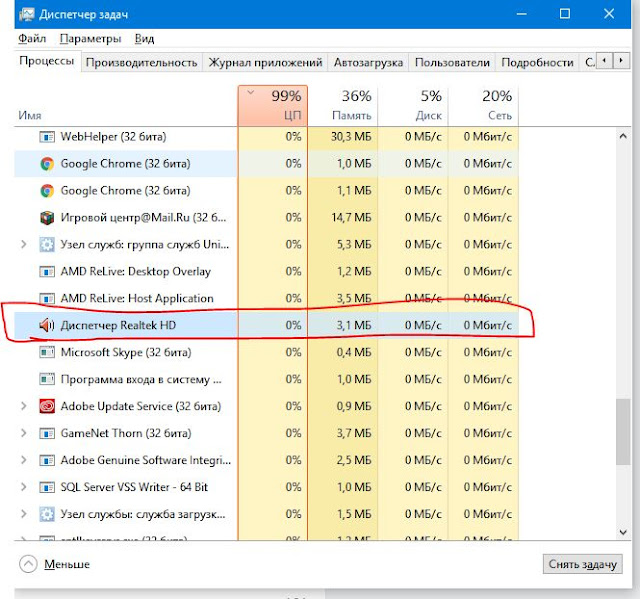Click the SQL Server VSS Writer icon
The width and height of the screenshot is (640, 599).
[x=47, y=487]
